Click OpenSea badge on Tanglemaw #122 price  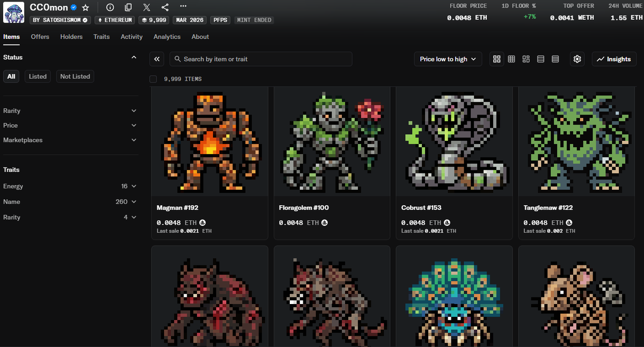pos(569,222)
